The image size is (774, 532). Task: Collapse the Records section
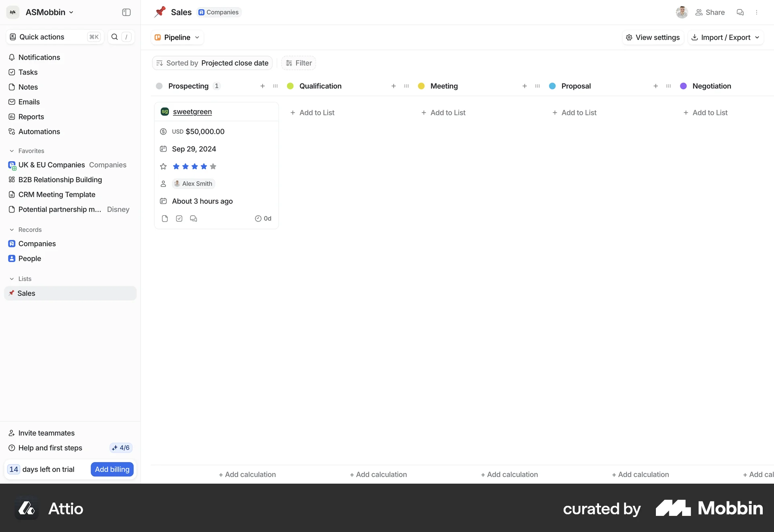[x=12, y=230]
